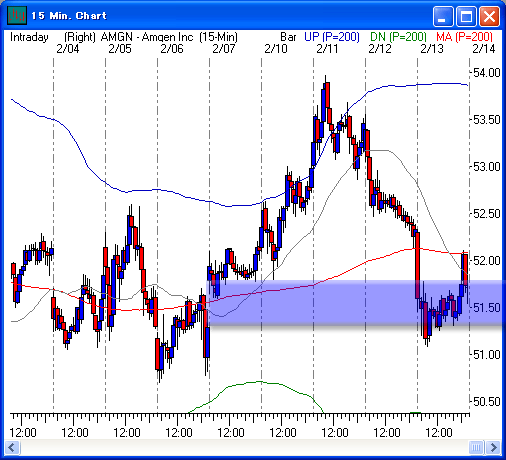Click the 2/11 date marker
506x460 pixels.
(x=327, y=49)
